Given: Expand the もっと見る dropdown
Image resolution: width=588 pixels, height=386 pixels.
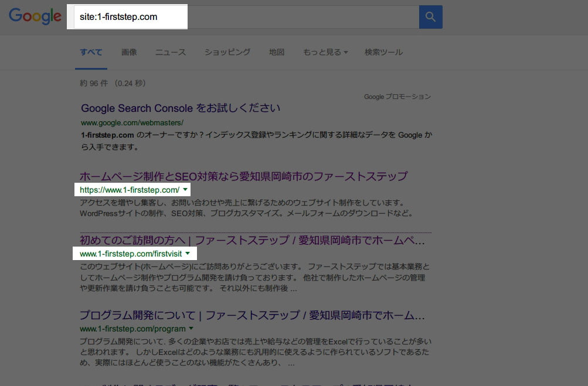Looking at the screenshot, I should (325, 52).
